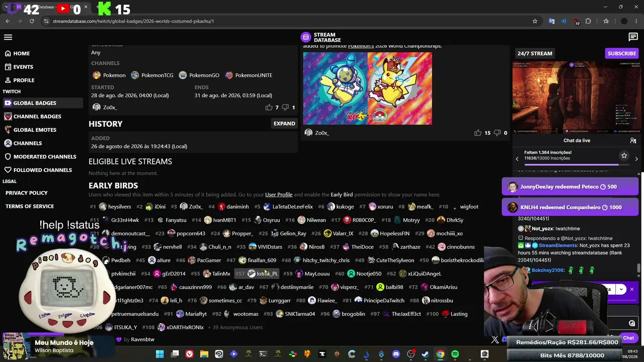
Task: Open the chat community users icon
Action: [x=633, y=141]
